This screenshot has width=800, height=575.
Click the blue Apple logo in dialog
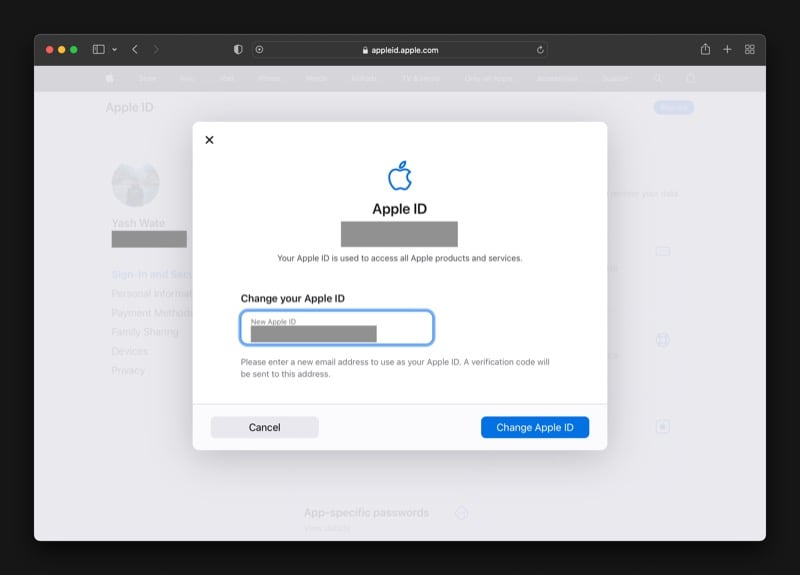click(399, 176)
